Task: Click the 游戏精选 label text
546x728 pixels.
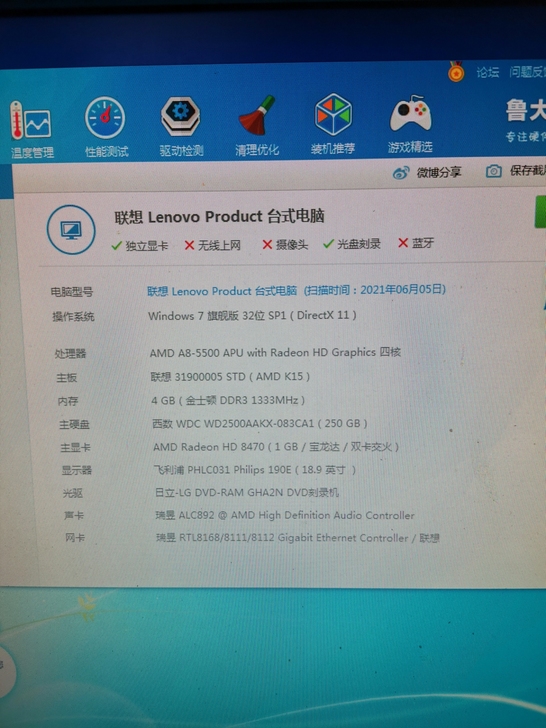Action: [x=410, y=147]
